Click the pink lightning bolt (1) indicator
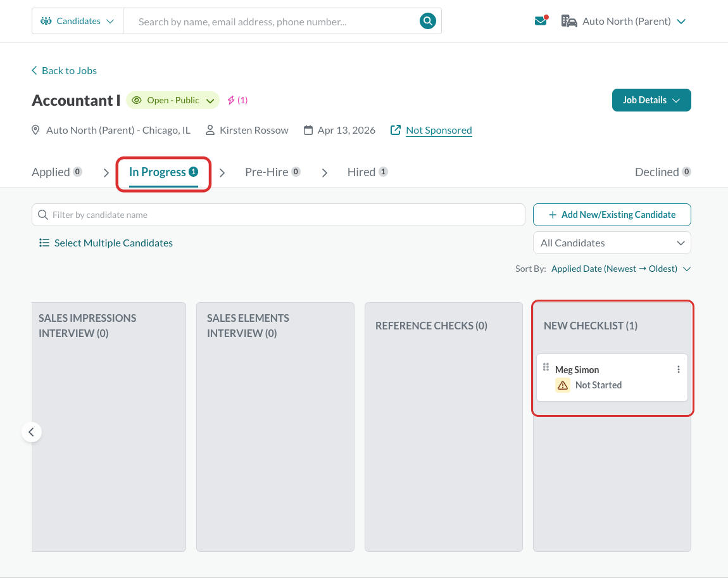The width and height of the screenshot is (728, 586). (237, 100)
